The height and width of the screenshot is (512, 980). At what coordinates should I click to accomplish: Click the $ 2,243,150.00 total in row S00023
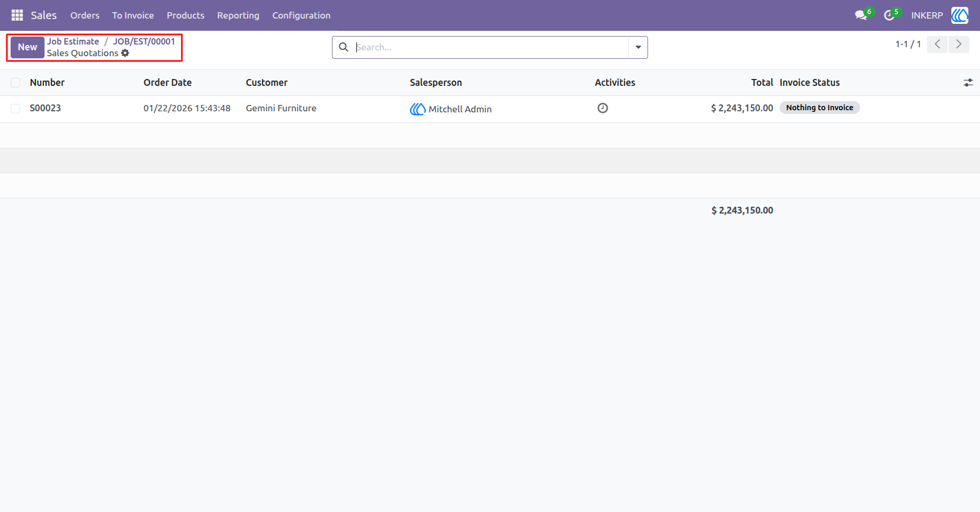pos(742,108)
